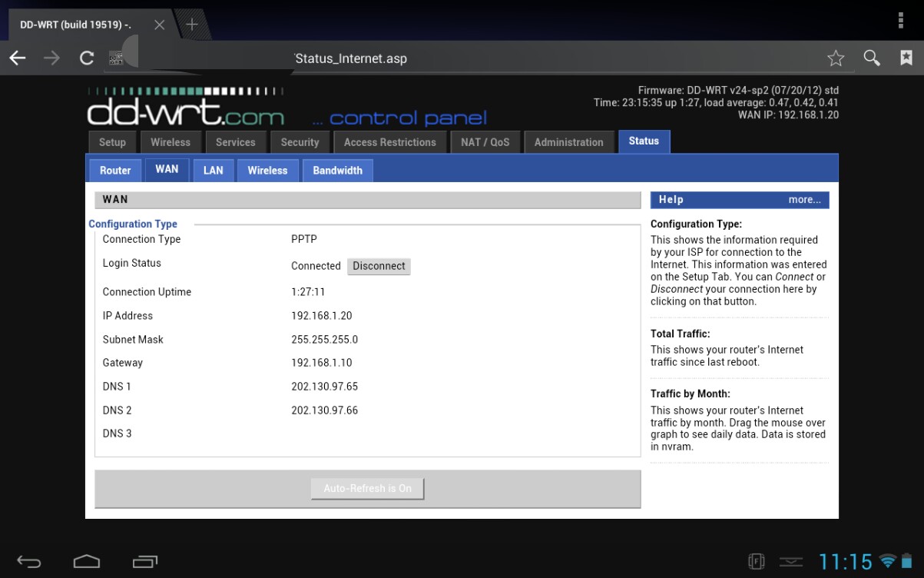Tap the SD card notification icon

tap(755, 562)
